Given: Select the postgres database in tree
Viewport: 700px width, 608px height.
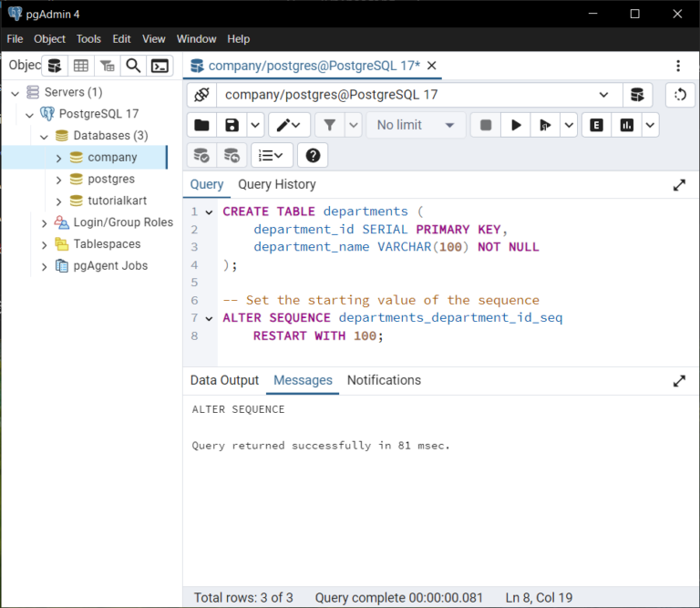Looking at the screenshot, I should (111, 179).
